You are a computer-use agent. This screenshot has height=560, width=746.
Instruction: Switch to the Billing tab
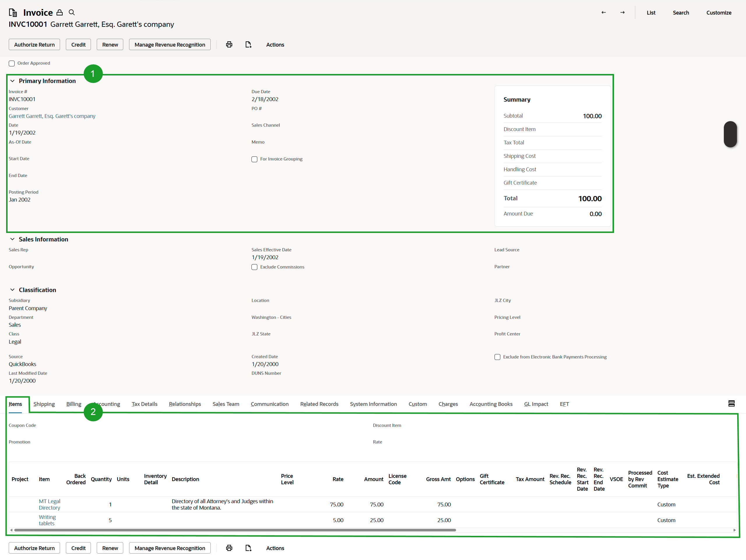pyautogui.click(x=73, y=404)
